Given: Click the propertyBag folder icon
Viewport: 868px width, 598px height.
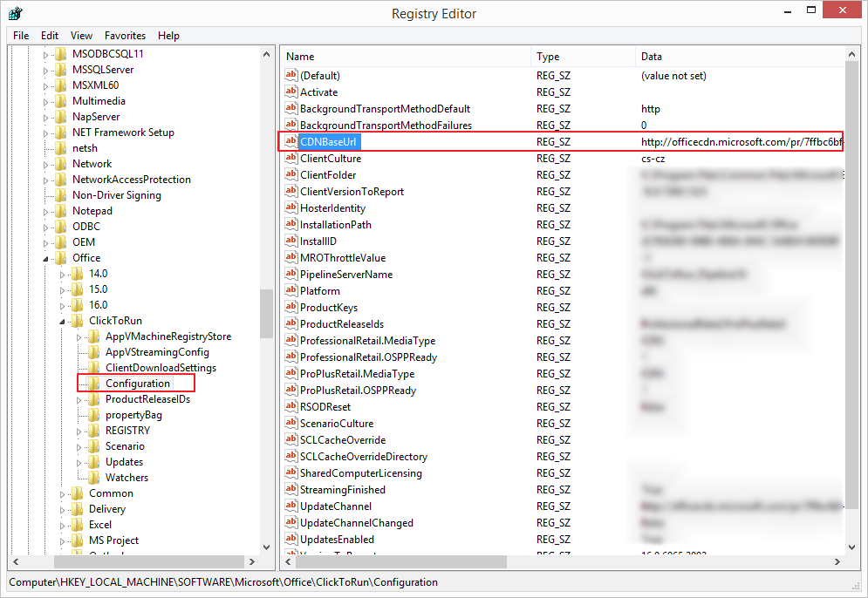Looking at the screenshot, I should 94,414.
